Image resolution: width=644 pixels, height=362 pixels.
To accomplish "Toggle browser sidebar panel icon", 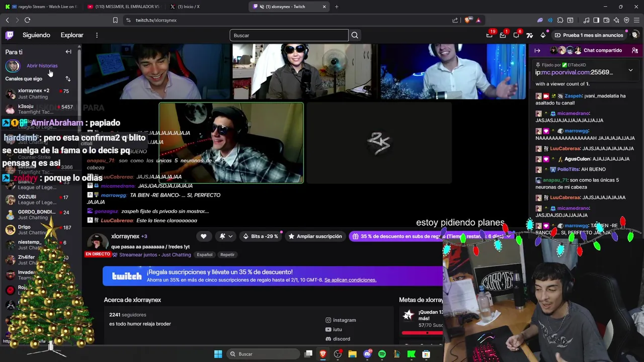I will click(596, 20).
